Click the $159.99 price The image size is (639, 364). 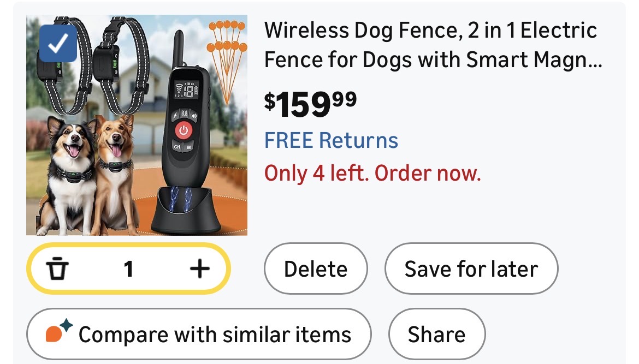pos(311,104)
